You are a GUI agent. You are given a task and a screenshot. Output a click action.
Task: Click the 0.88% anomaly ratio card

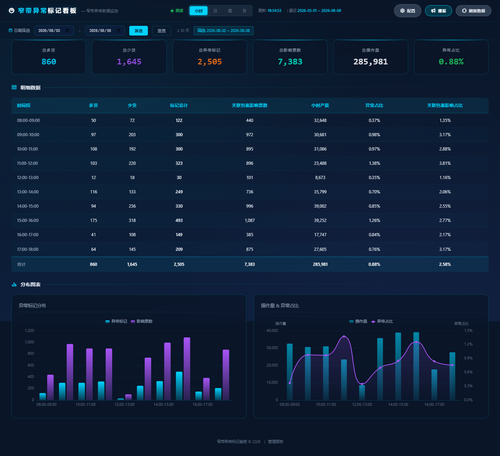[451, 57]
